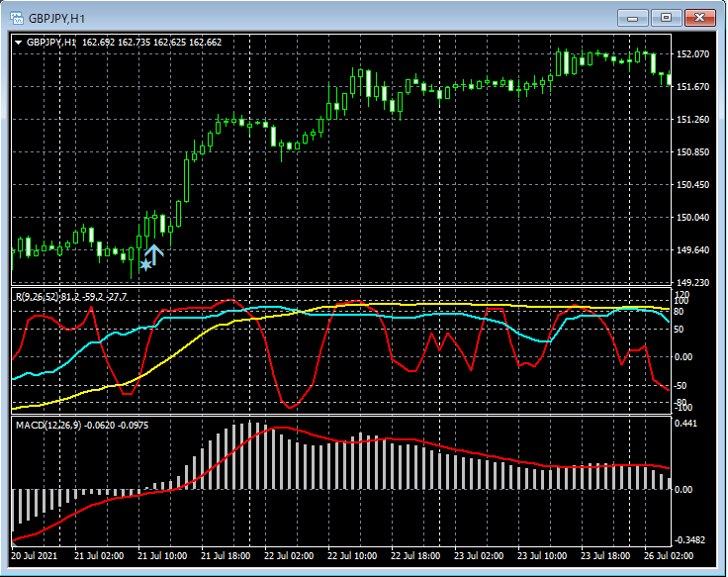The image size is (728, 577).
Task: Click the blue up arrow buy signal
Action: (156, 254)
